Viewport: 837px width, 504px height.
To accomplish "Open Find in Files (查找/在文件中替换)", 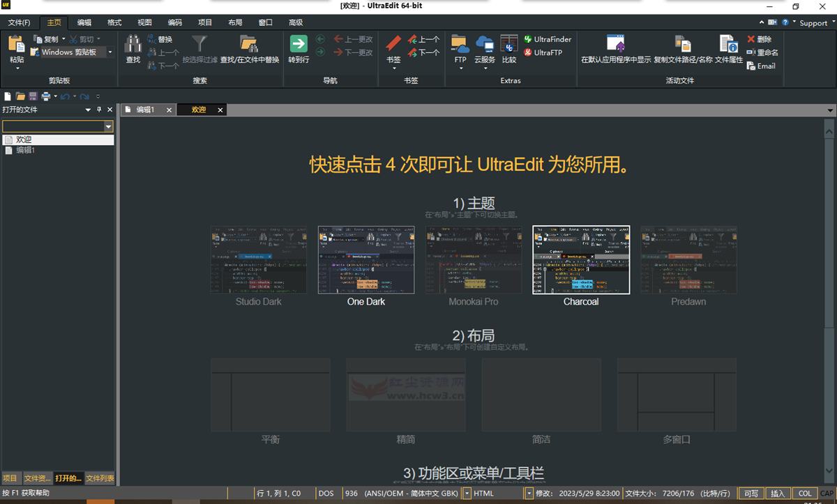I will [x=249, y=45].
